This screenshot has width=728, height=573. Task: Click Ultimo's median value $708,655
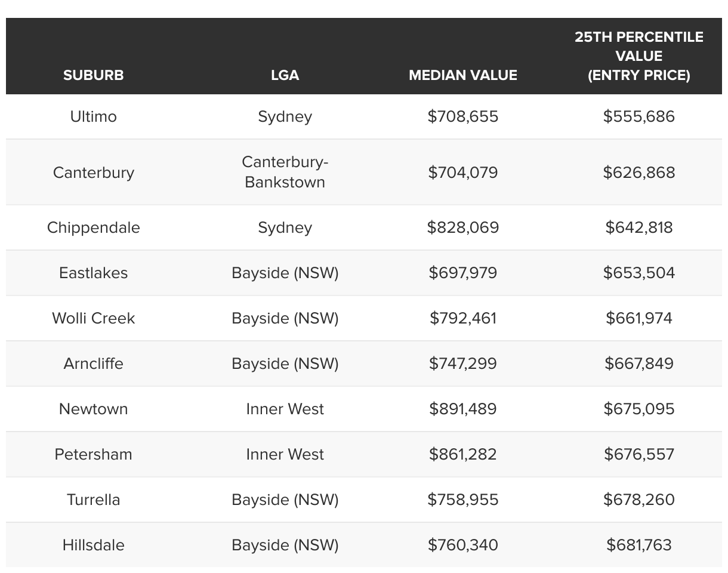tap(463, 116)
